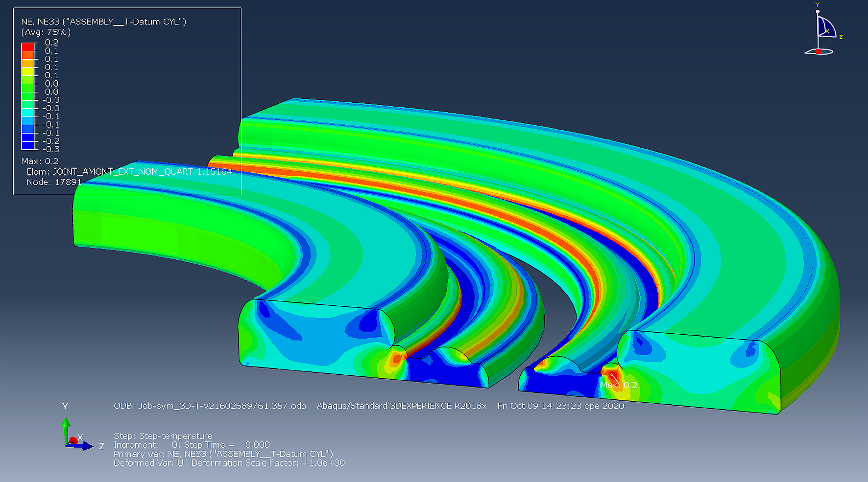Click the legend title NE, NE33

[x=103, y=22]
